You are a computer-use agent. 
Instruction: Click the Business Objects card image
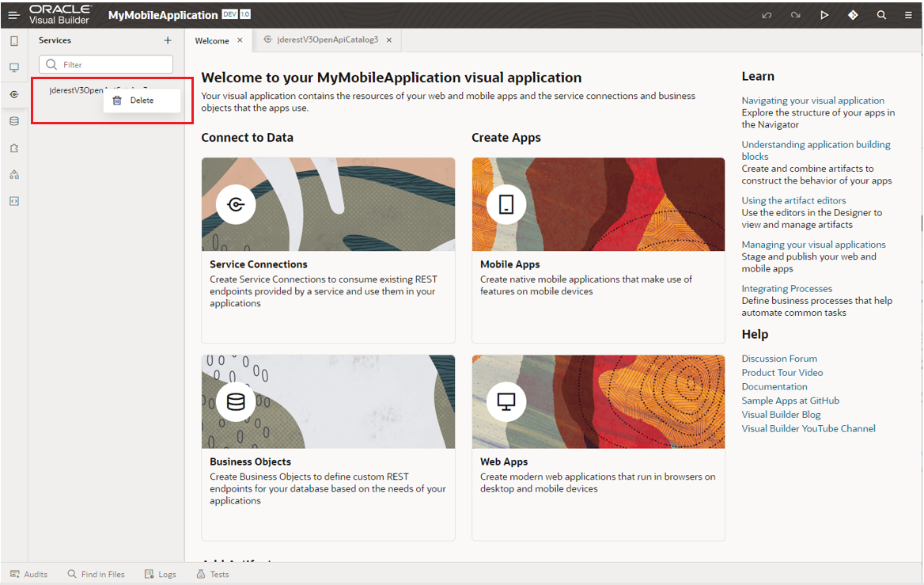[328, 401]
